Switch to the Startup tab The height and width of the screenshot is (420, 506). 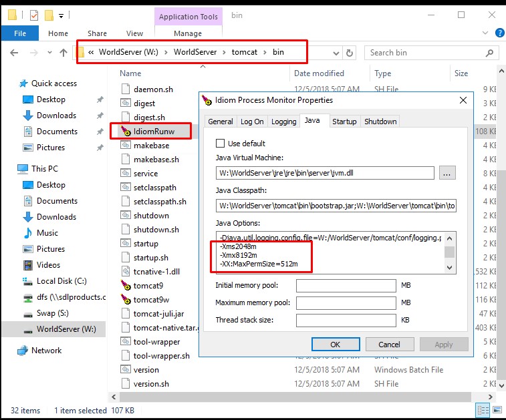pos(344,122)
